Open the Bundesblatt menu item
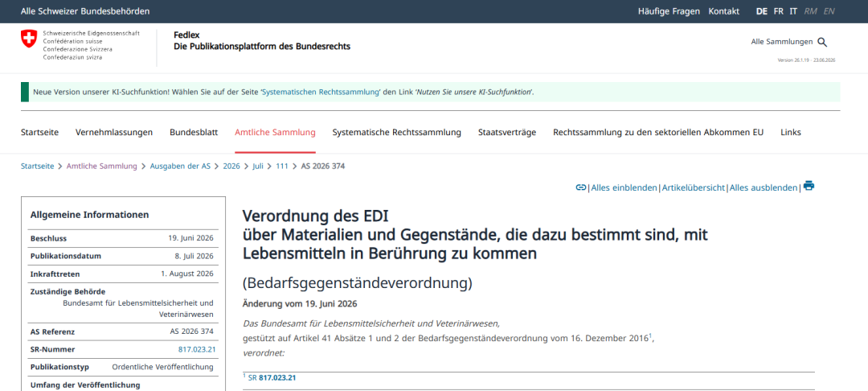Image resolution: width=868 pixels, height=391 pixels. point(194,133)
